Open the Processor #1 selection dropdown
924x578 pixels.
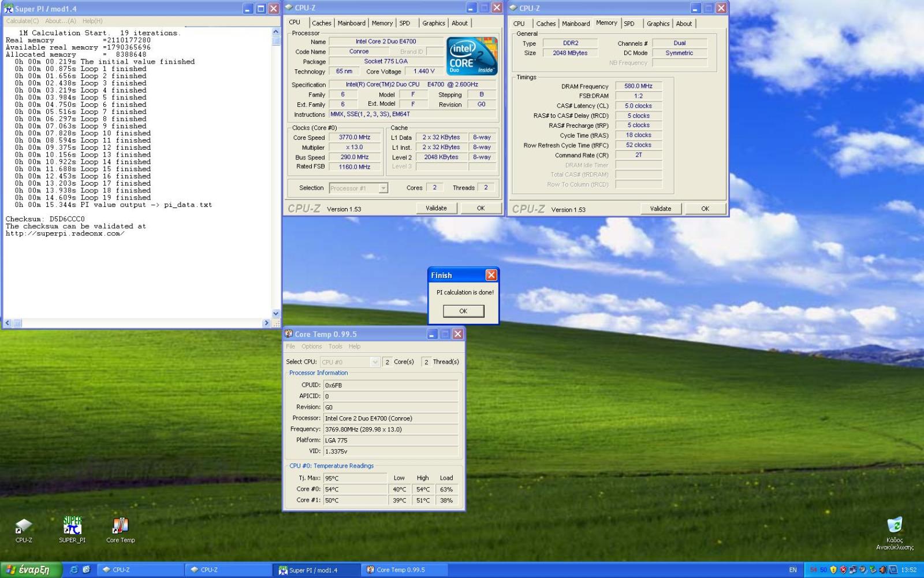tap(383, 188)
